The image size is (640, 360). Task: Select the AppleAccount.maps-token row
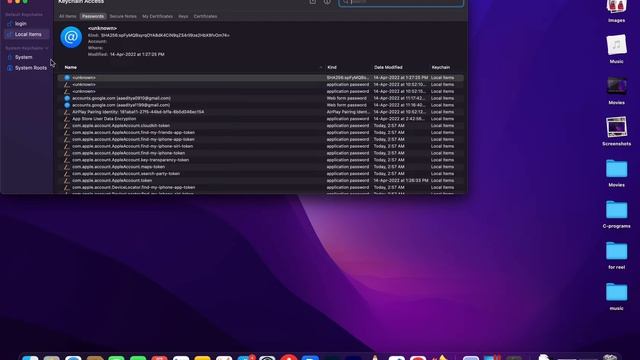tap(260, 167)
